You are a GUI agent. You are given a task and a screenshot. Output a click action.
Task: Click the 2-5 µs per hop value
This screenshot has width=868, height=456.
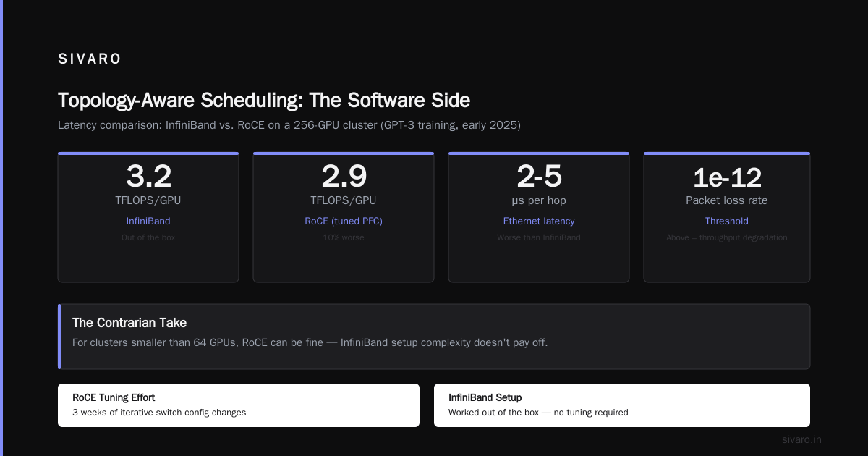click(539, 176)
